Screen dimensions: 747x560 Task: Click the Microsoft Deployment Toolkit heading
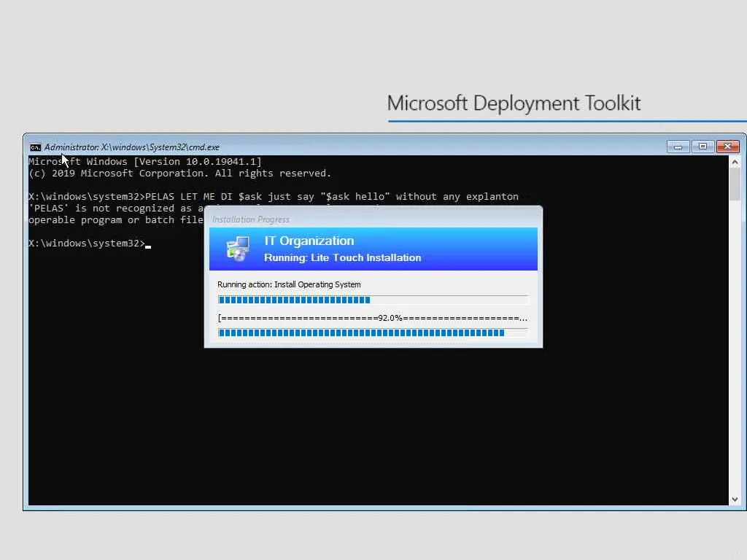[x=514, y=104]
